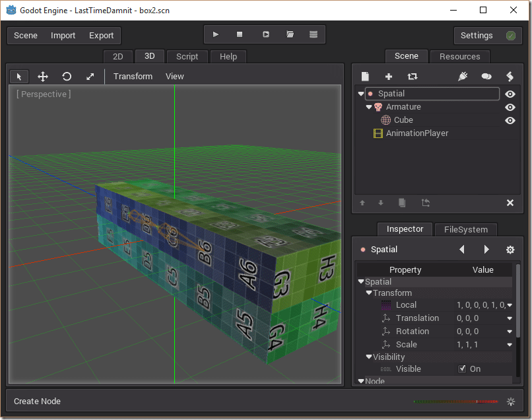Open the Translation value dropdown arrow
Image resolution: width=532 pixels, height=420 pixels.
click(509, 318)
